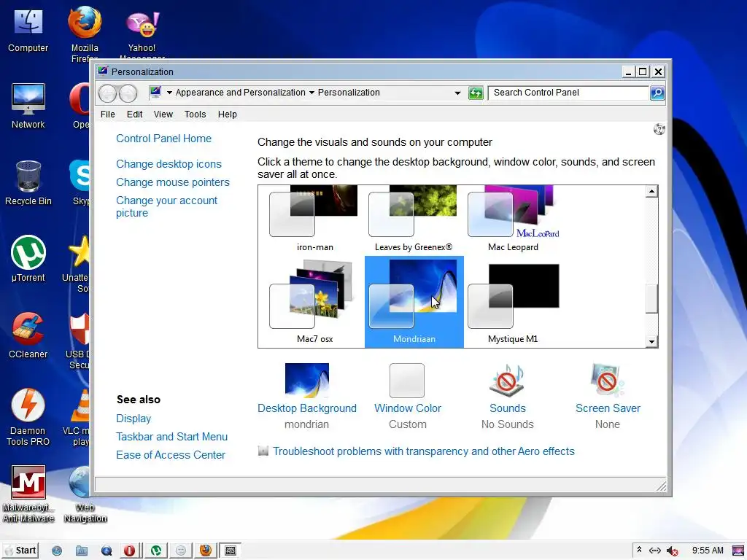This screenshot has height=560, width=747.
Task: Click Change your account picture link
Action: click(167, 206)
